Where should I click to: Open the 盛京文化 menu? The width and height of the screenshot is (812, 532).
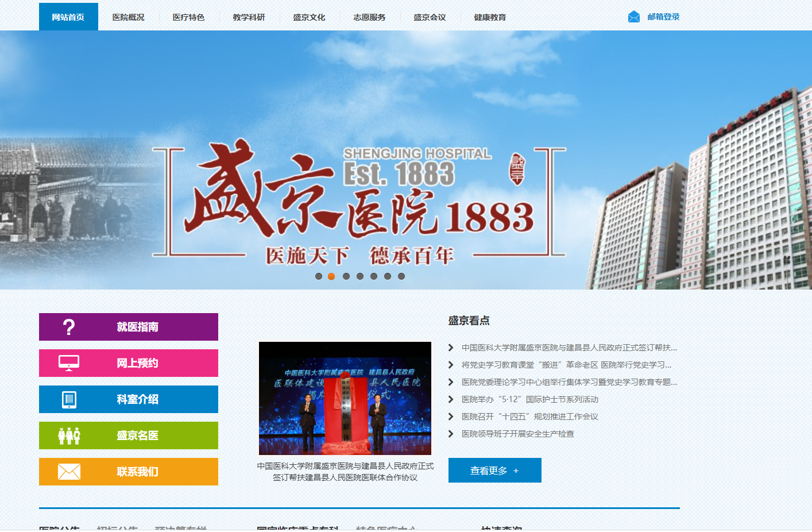click(x=310, y=17)
